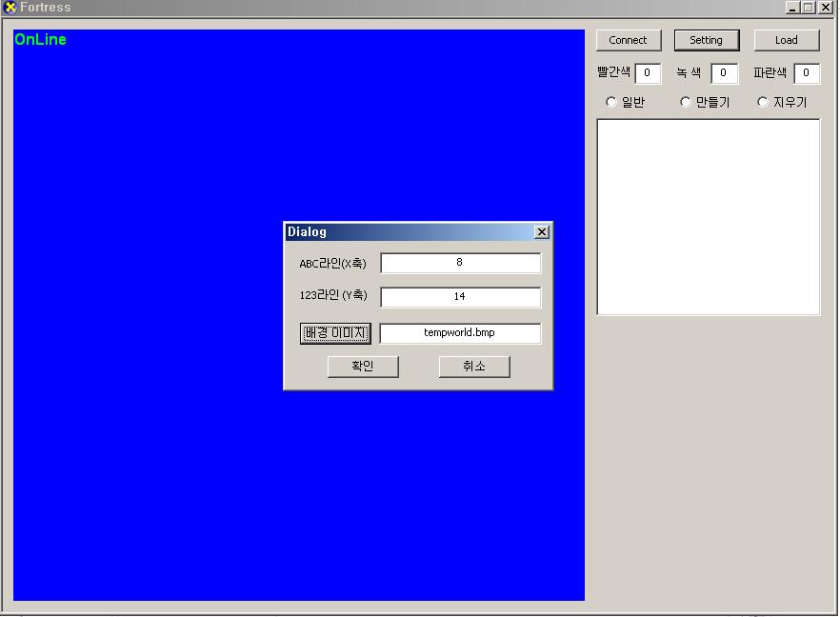
Task: Click the tempworld.bmp filename field
Action: pos(460,333)
